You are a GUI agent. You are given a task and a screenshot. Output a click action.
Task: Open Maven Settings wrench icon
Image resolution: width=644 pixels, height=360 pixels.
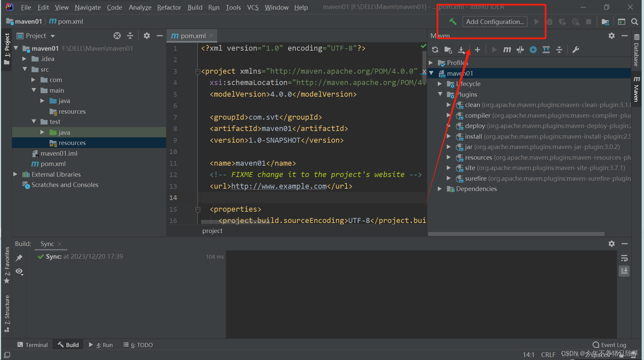click(x=576, y=50)
